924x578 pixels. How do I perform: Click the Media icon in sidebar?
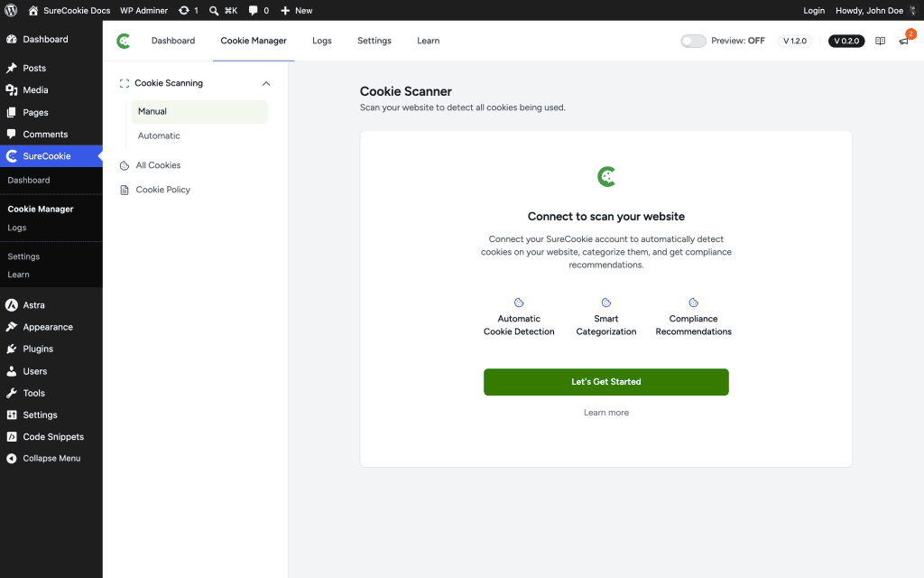[11, 89]
